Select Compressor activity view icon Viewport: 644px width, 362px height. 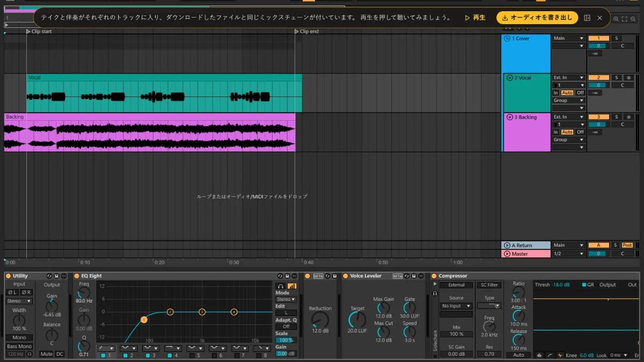[560, 355]
